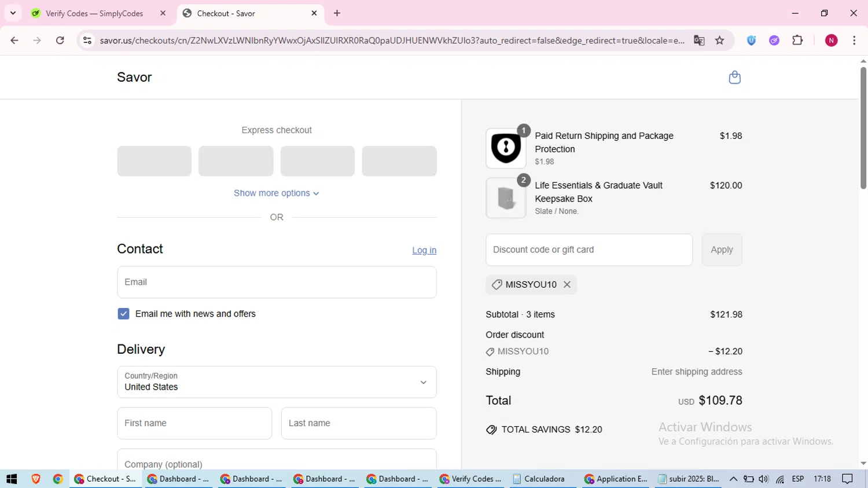Click the Log in link
868x488 pixels.
point(424,250)
